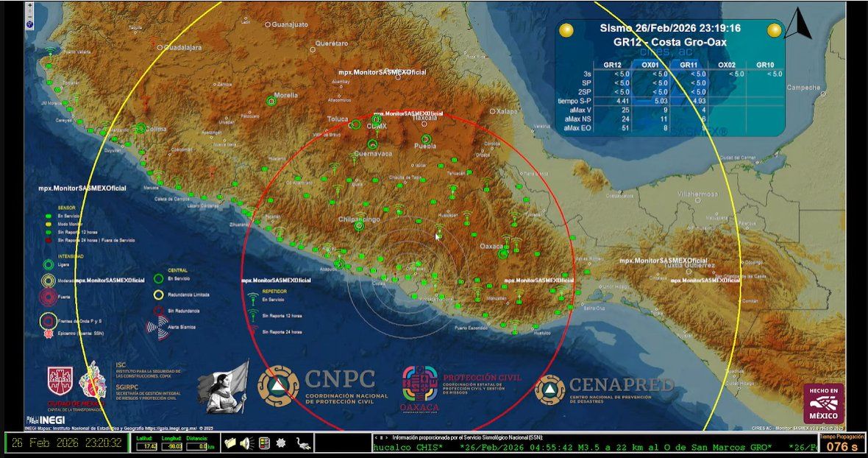Click the date and time clock display
Image resolution: width=868 pixels, height=458 pixels.
66,443
